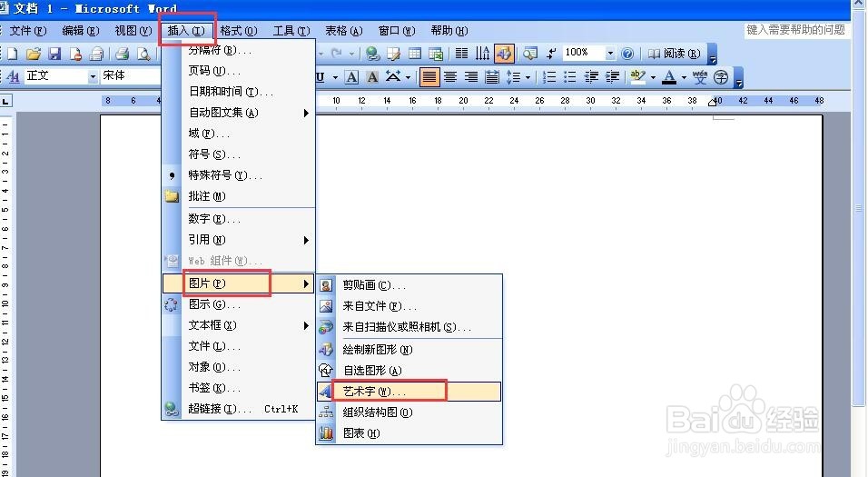Click the tab selector L button by ruler

5,101
